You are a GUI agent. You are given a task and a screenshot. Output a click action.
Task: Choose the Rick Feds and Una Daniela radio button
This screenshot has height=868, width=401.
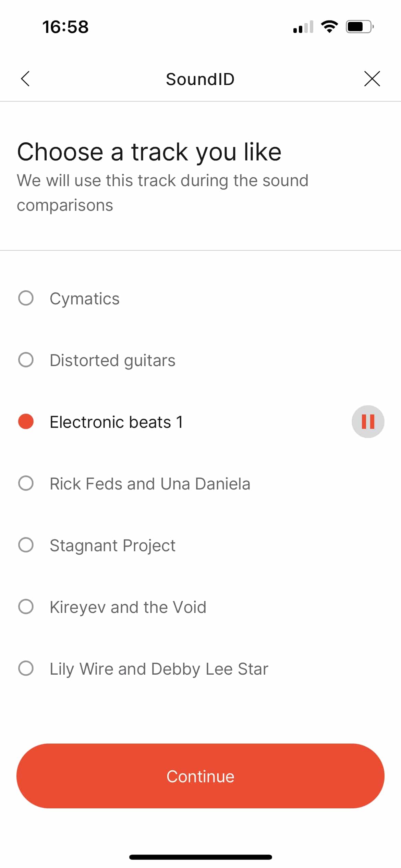[26, 483]
